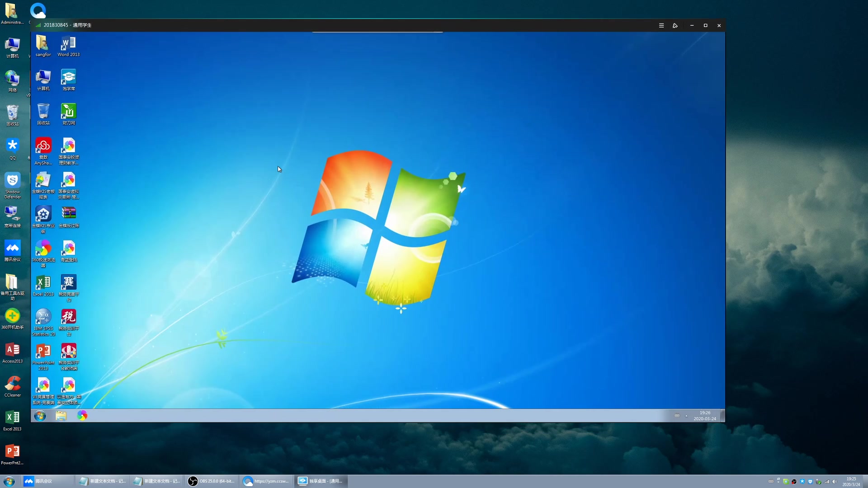Select the graduation cap app icon in remote desktop
868x488 pixels.
point(69,80)
